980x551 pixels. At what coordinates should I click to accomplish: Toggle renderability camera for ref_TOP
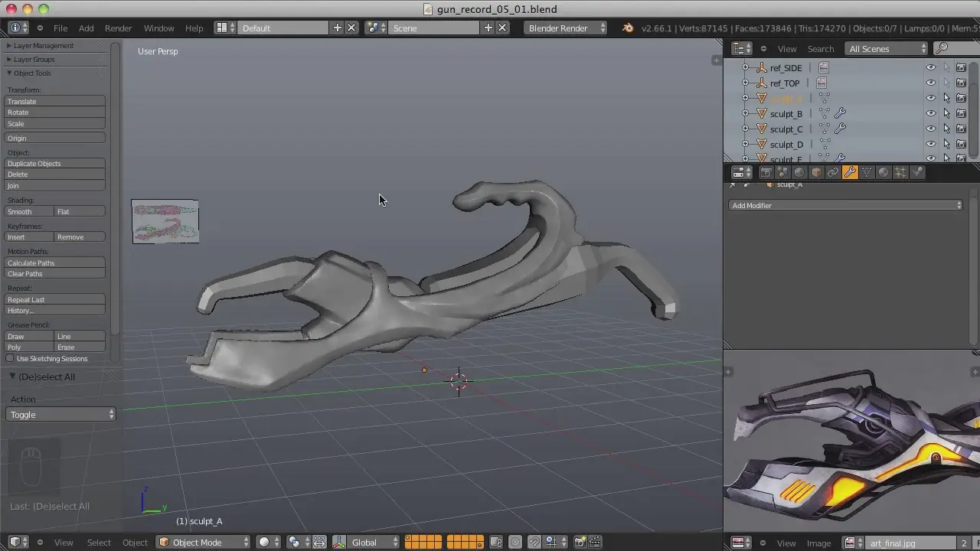tap(961, 83)
